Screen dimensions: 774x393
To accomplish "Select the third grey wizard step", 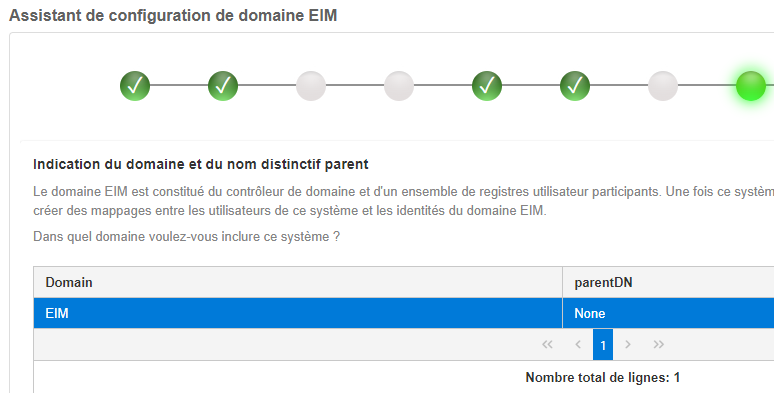I will pyautogui.click(x=311, y=86).
